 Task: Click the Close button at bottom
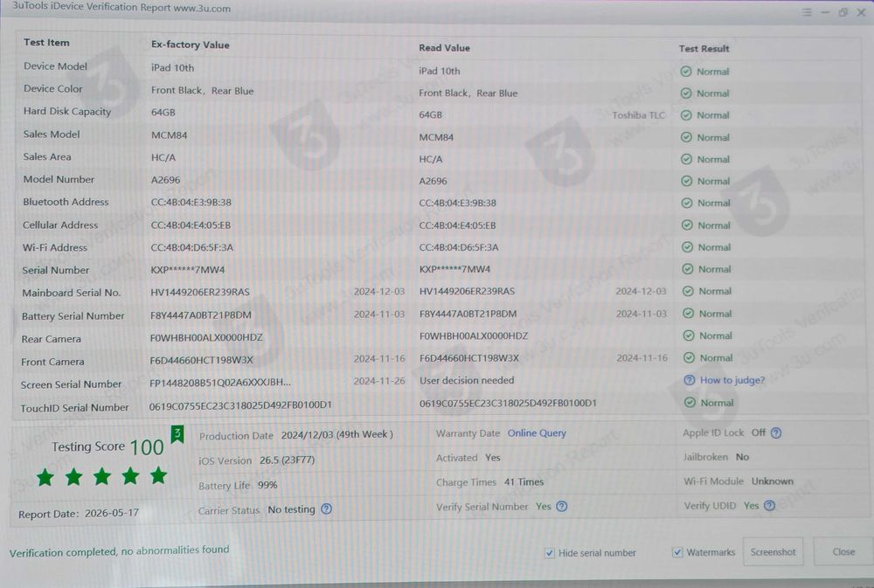pos(843,552)
